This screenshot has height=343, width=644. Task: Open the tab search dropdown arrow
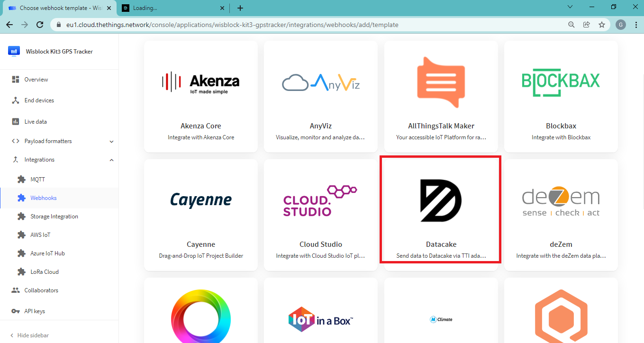coord(570,7)
